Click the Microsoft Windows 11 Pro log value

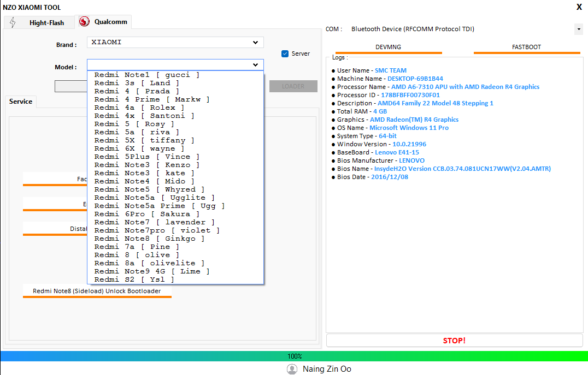coord(409,128)
